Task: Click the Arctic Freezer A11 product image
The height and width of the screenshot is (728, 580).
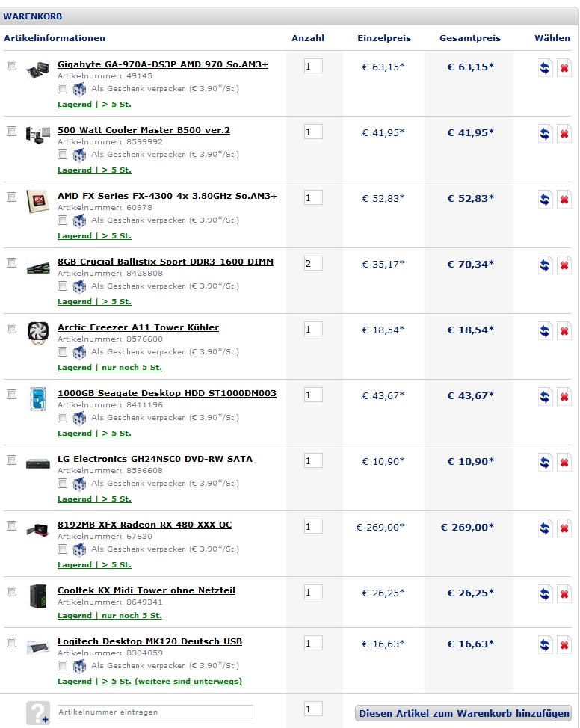Action: (x=37, y=331)
